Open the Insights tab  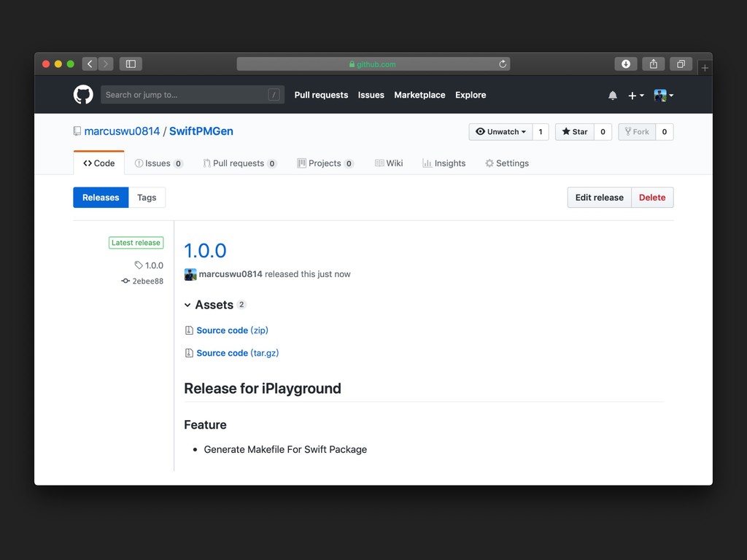point(444,163)
